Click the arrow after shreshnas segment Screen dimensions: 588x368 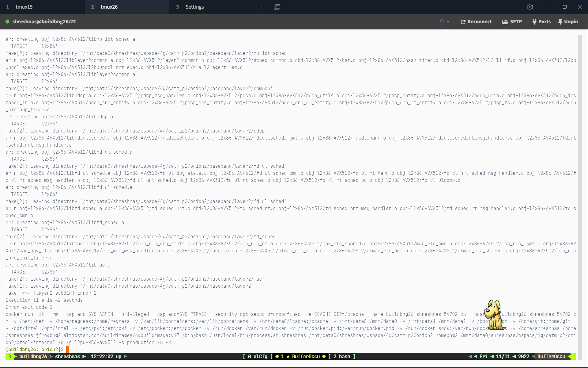[x=84, y=356]
